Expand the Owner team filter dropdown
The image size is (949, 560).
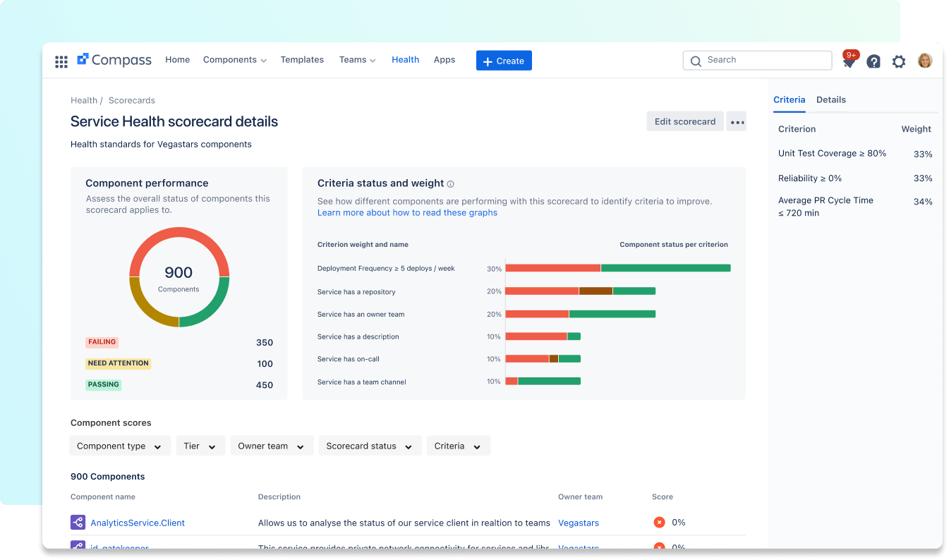[x=272, y=446]
